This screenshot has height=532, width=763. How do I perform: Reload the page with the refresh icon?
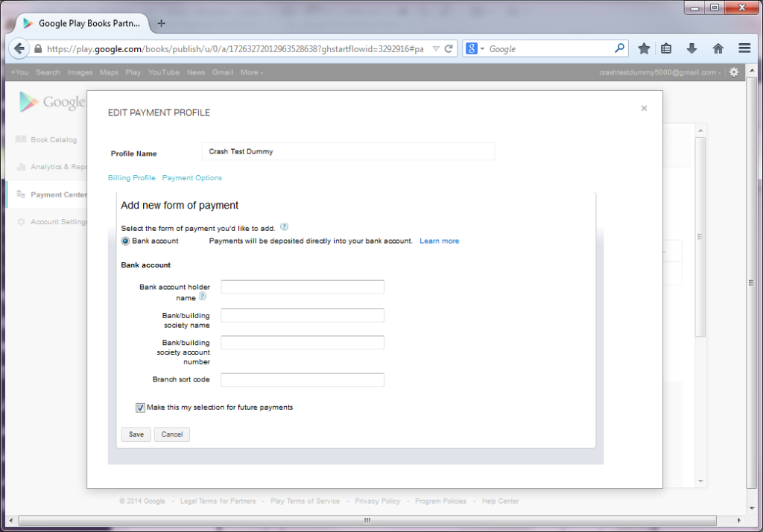tap(449, 48)
